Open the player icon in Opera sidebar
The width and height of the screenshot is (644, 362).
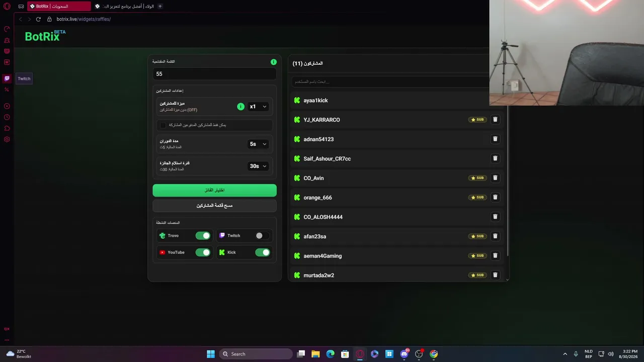(x=7, y=106)
